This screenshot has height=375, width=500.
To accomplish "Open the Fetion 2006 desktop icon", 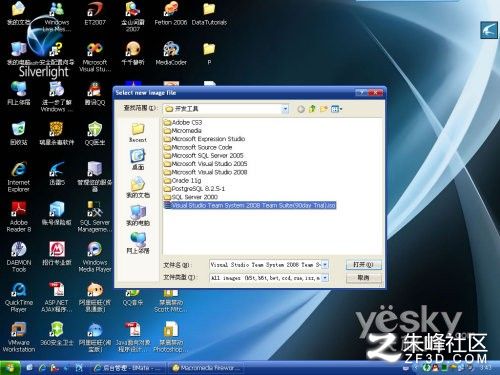I will tap(171, 14).
